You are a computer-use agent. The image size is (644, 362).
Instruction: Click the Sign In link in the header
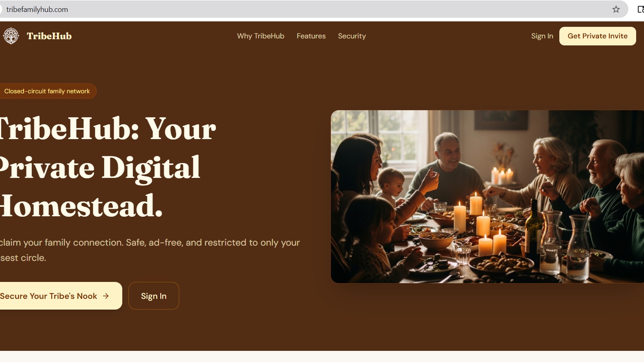click(x=542, y=36)
